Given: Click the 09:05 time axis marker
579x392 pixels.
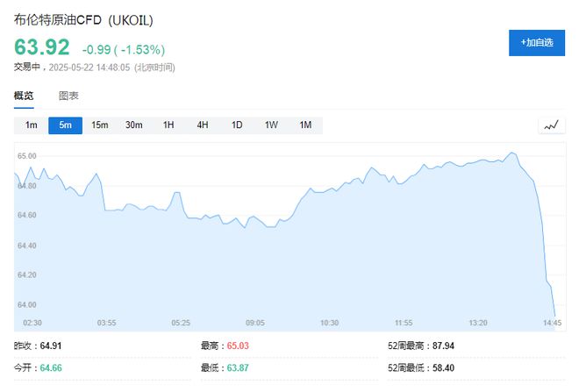Looking at the screenshot, I should click(x=255, y=323).
